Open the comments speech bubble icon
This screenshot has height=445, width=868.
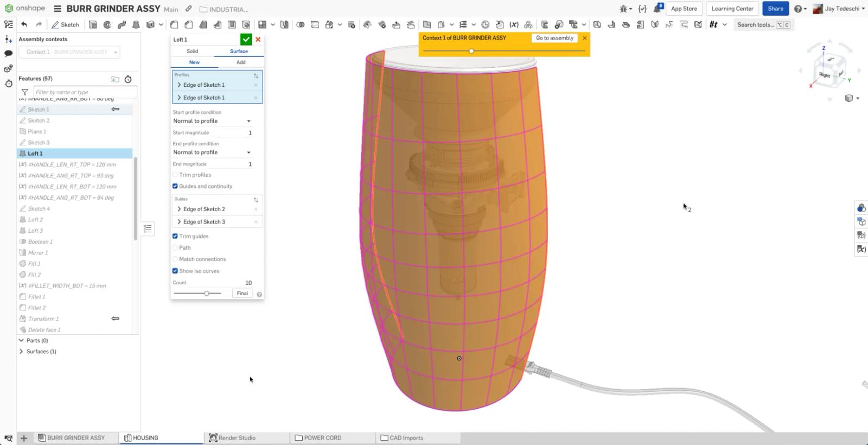pyautogui.click(x=8, y=54)
